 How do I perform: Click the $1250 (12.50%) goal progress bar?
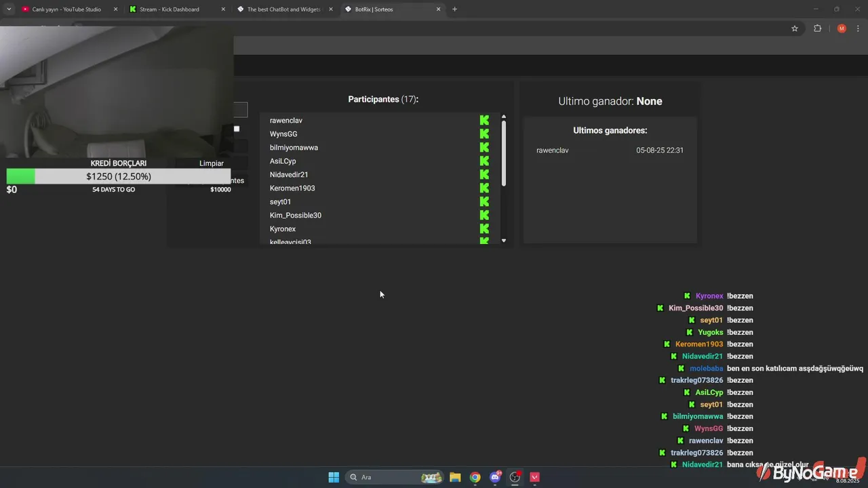point(119,176)
